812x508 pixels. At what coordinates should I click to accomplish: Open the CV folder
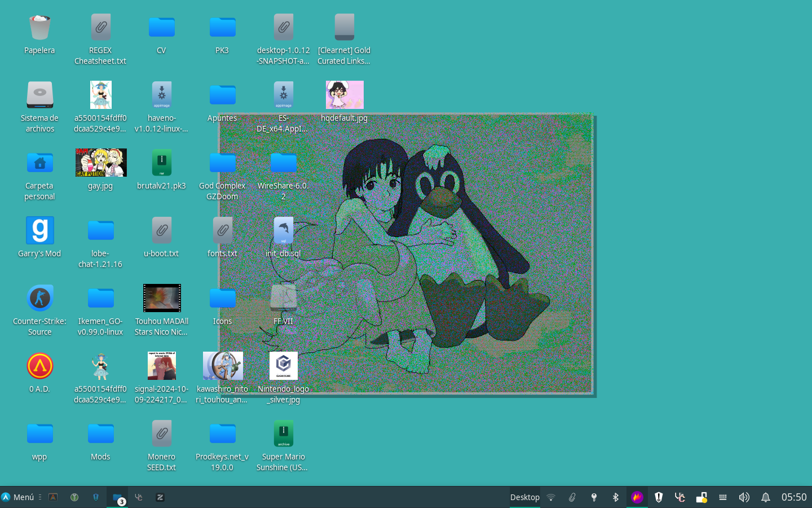pyautogui.click(x=161, y=27)
